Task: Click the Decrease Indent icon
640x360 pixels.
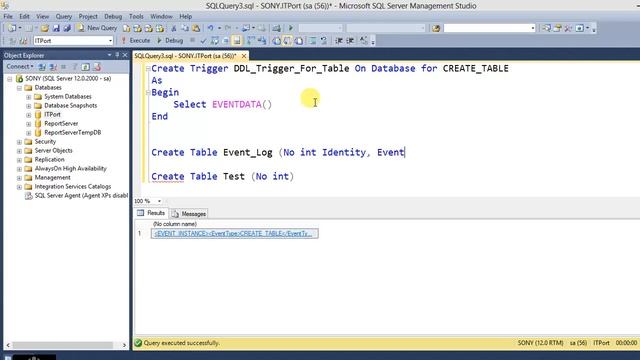Action: pos(339,40)
